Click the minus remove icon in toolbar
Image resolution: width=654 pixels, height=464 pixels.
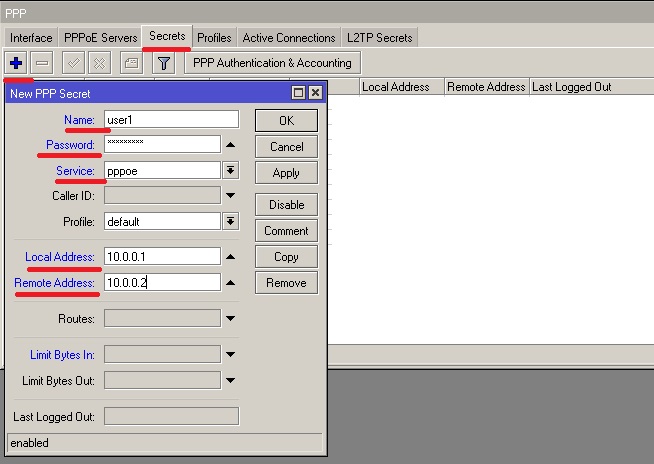42,63
